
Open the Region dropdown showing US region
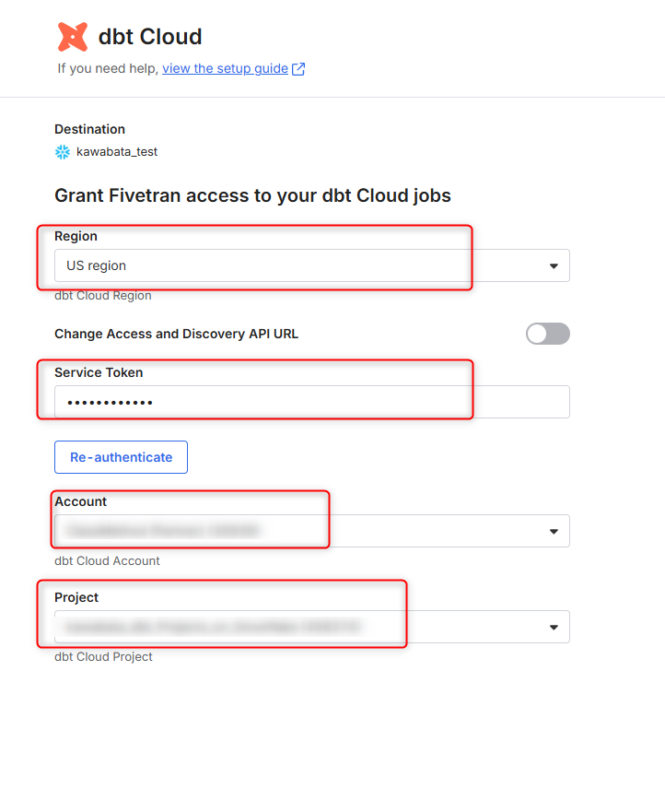[x=295, y=265]
